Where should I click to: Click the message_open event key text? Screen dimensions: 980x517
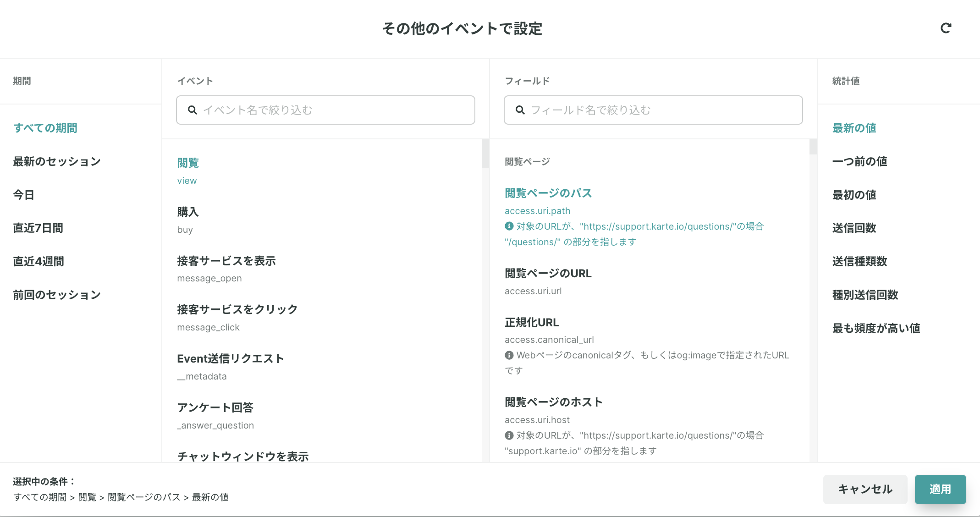pyautogui.click(x=209, y=278)
